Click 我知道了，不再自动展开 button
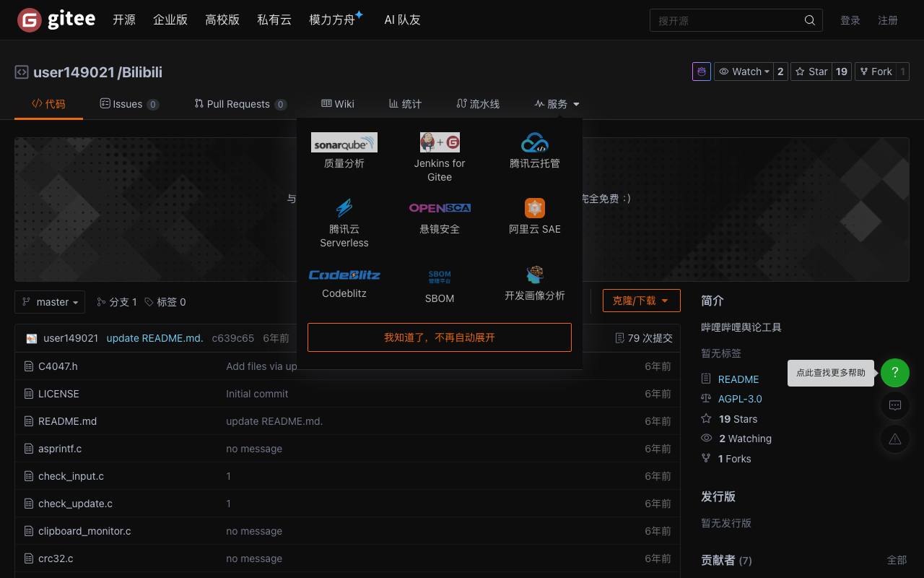 coord(440,337)
